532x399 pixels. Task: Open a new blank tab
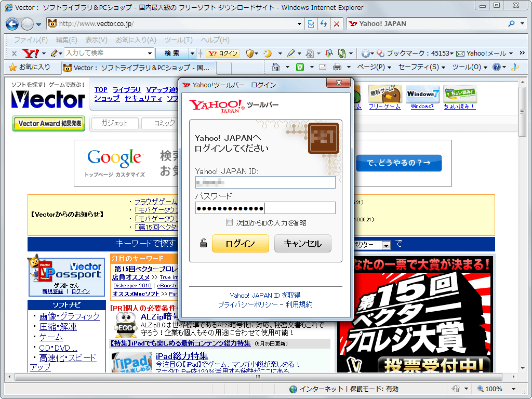tap(224, 68)
